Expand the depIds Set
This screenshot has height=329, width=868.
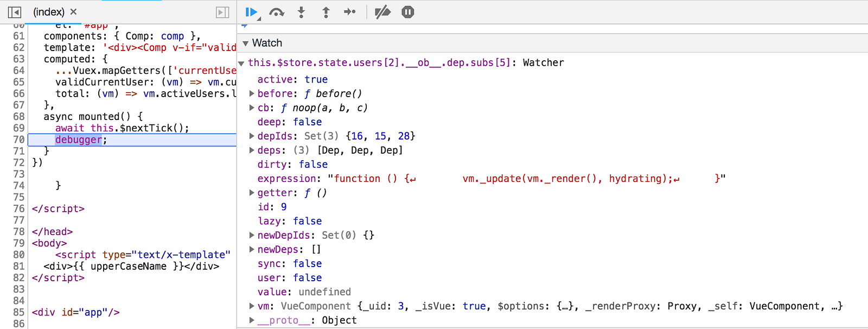click(x=252, y=136)
